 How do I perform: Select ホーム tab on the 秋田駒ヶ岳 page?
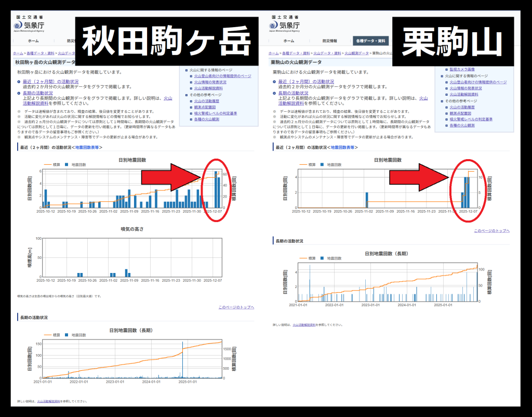[x=33, y=41]
